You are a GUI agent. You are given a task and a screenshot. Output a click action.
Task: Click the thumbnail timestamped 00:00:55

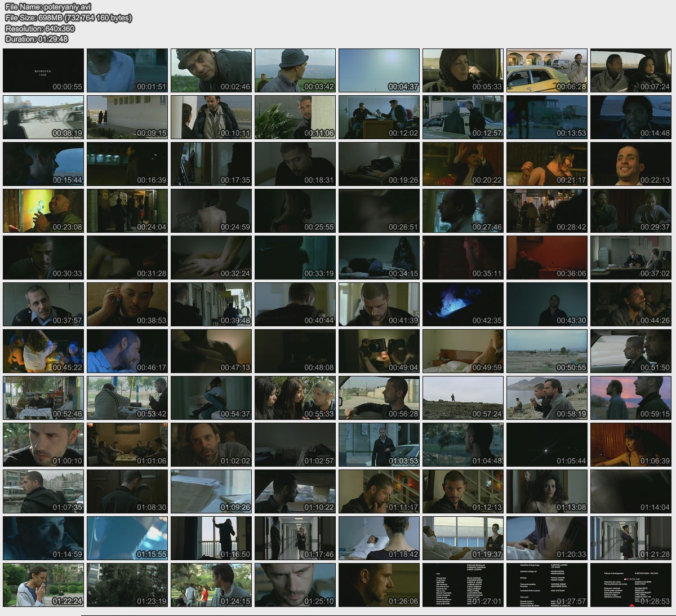click(43, 70)
